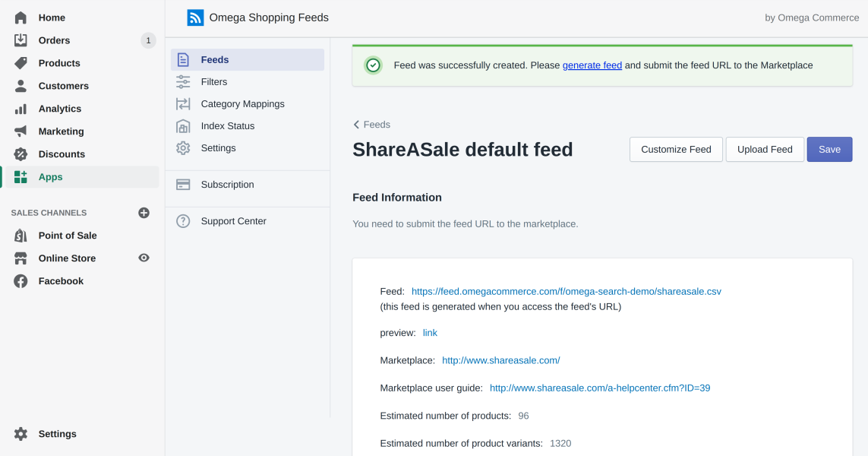
Task: Click the Feed Information heading
Action: pos(397,198)
